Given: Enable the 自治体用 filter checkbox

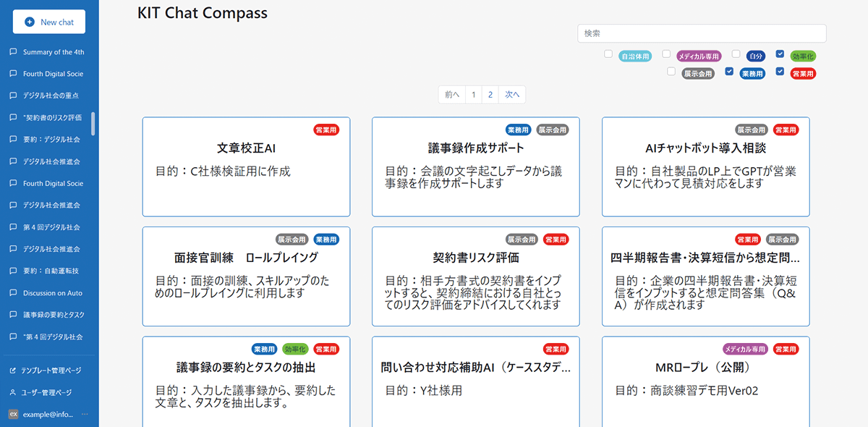Looking at the screenshot, I should (608, 54).
